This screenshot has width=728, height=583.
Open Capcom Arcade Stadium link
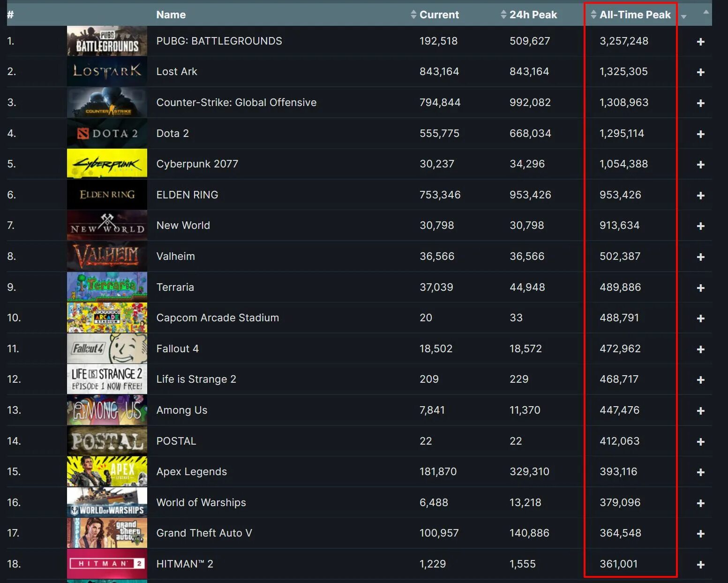coord(218,318)
